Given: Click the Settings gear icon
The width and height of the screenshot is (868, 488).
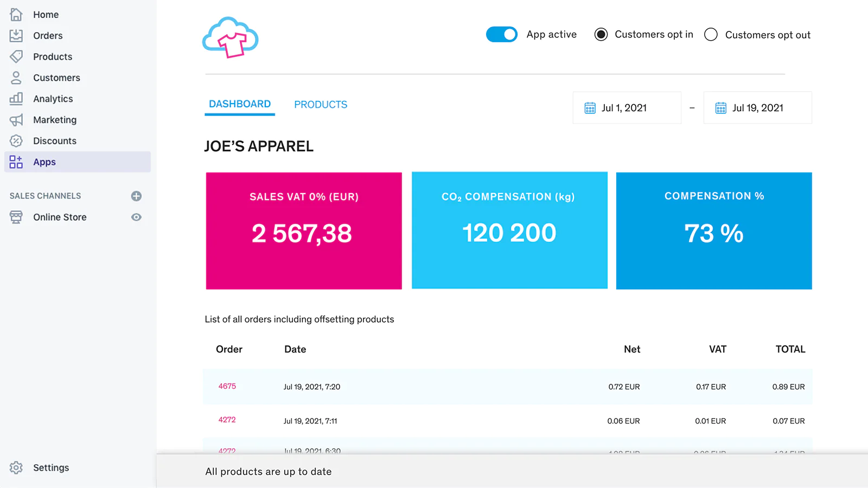Looking at the screenshot, I should pyautogui.click(x=16, y=467).
